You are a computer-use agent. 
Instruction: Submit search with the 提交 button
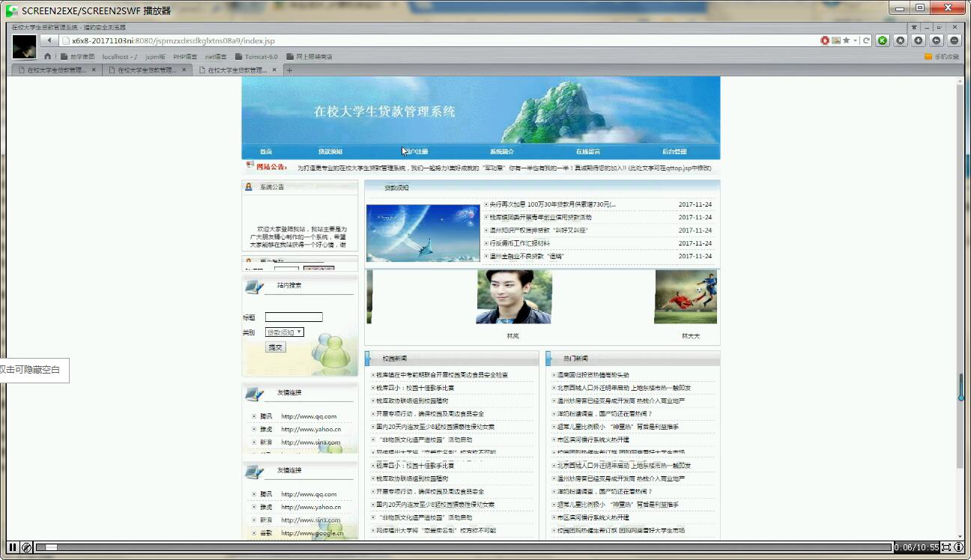pos(276,347)
